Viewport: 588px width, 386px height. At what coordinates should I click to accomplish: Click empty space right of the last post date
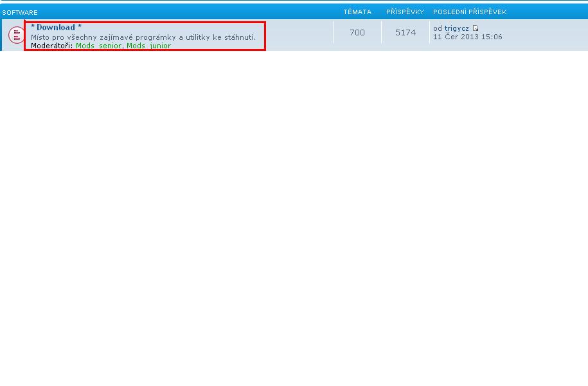[546, 37]
